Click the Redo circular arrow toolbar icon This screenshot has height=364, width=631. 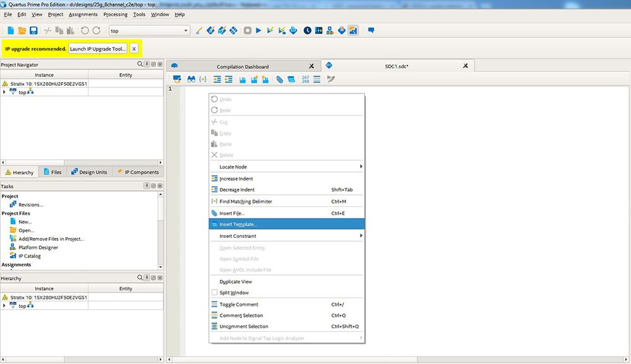tap(97, 30)
